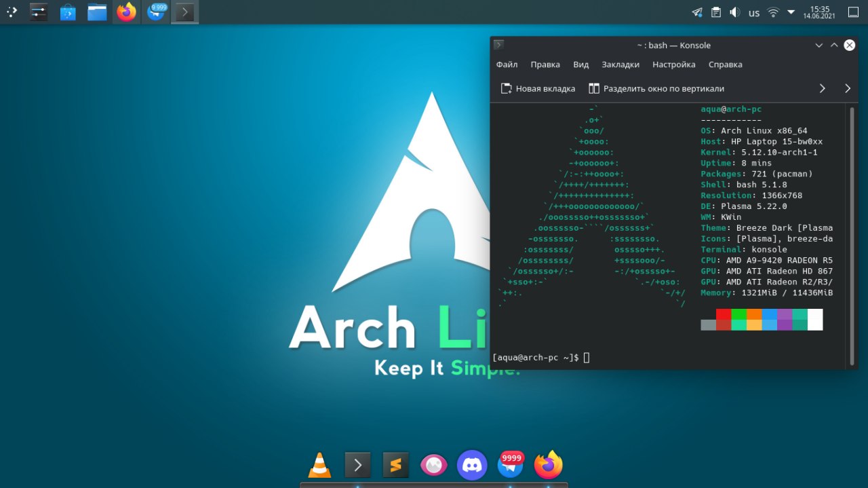The image size is (868, 488).
Task: Open the clipboard tray applet
Action: [x=716, y=12]
